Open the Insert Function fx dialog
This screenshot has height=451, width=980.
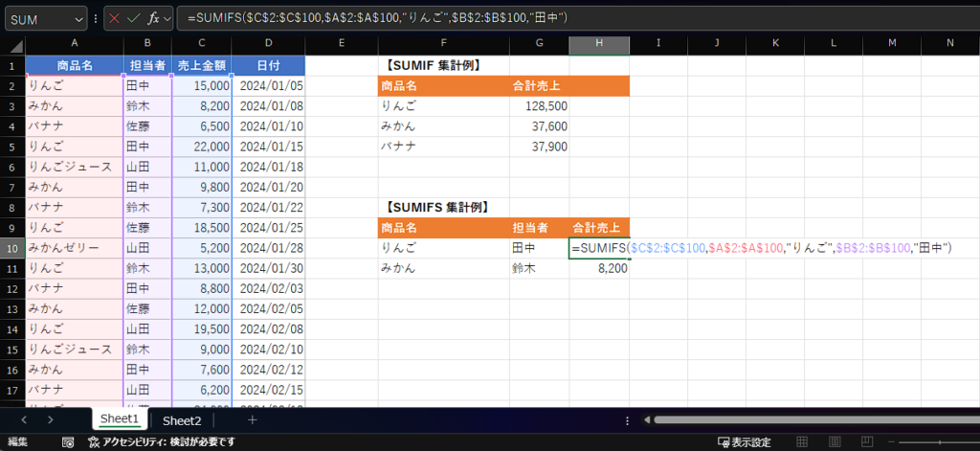click(153, 18)
